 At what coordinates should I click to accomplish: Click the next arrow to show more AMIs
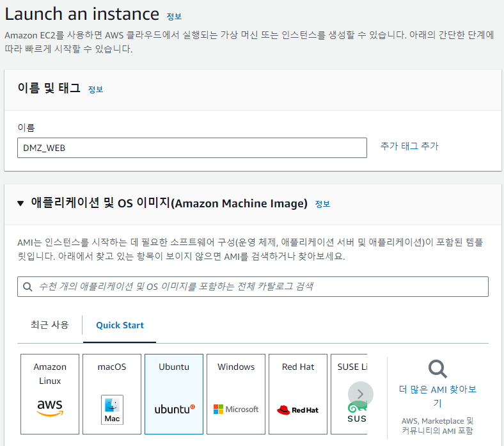click(x=361, y=394)
